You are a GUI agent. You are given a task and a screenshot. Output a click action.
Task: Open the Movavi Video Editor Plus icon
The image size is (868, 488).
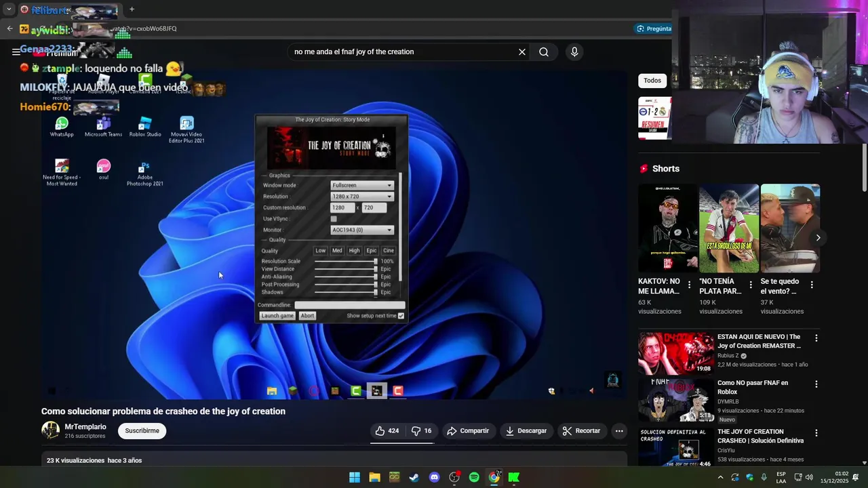click(x=186, y=130)
